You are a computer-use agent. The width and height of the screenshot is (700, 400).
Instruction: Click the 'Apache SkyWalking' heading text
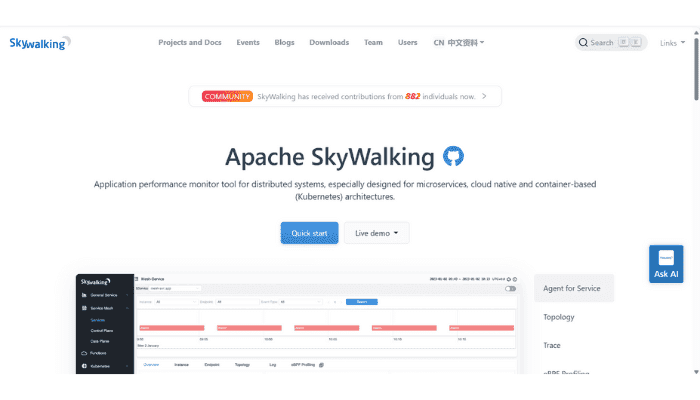click(x=329, y=157)
